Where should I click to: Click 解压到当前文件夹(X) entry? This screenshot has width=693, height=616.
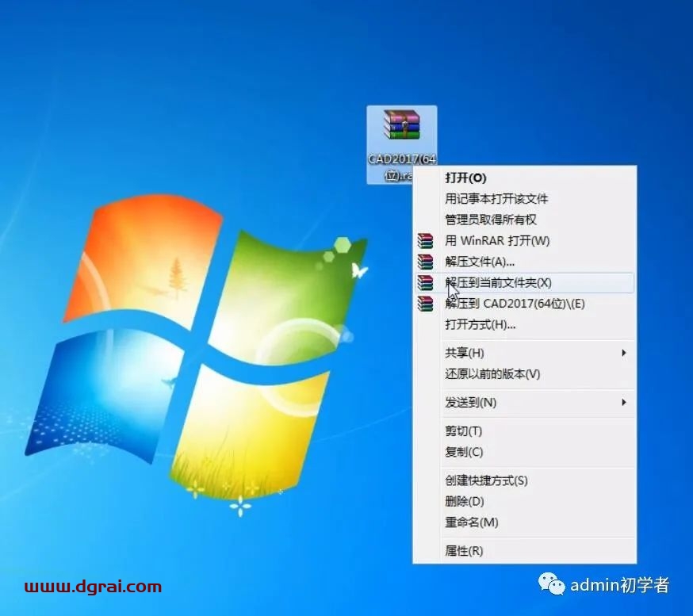click(x=524, y=283)
